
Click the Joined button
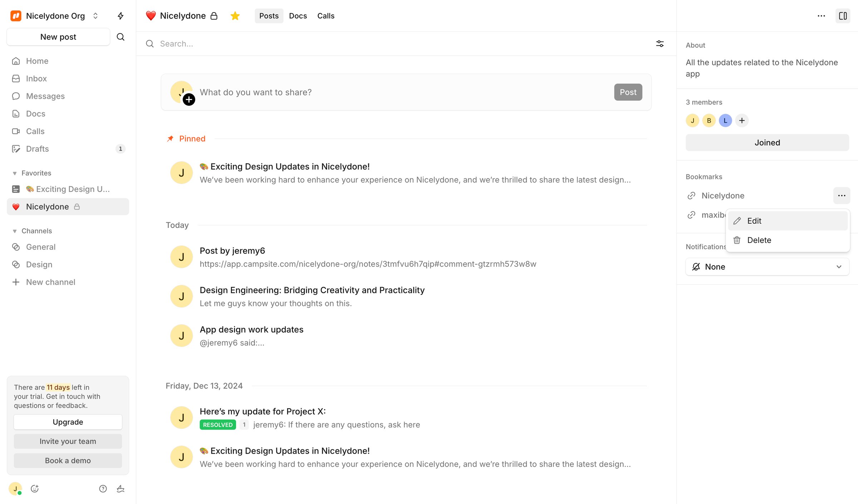(767, 143)
